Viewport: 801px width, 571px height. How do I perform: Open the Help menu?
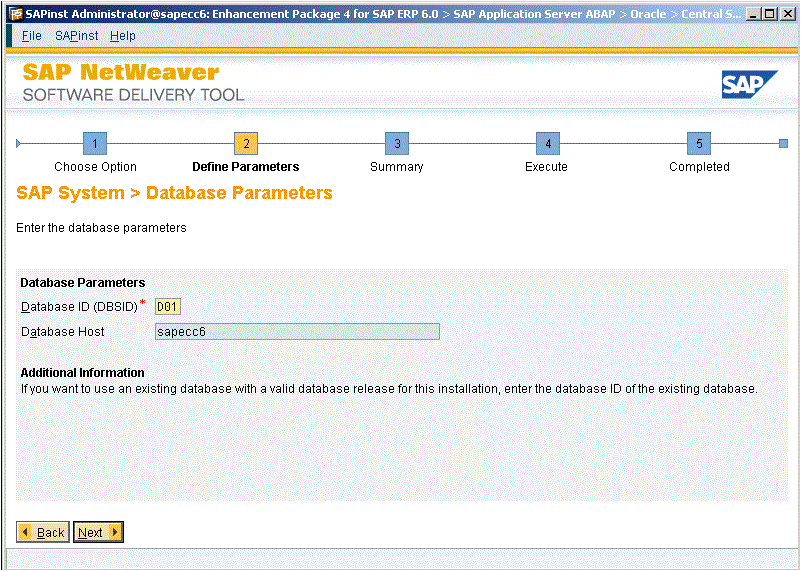tap(123, 36)
